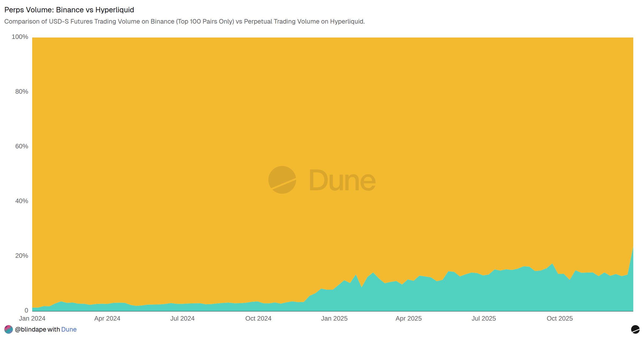Open the Dune link in the footer
This screenshot has height=338, width=644.
tap(69, 329)
